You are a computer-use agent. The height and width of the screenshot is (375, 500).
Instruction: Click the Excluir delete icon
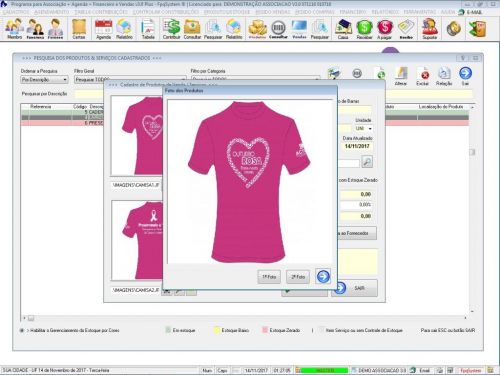tap(422, 76)
